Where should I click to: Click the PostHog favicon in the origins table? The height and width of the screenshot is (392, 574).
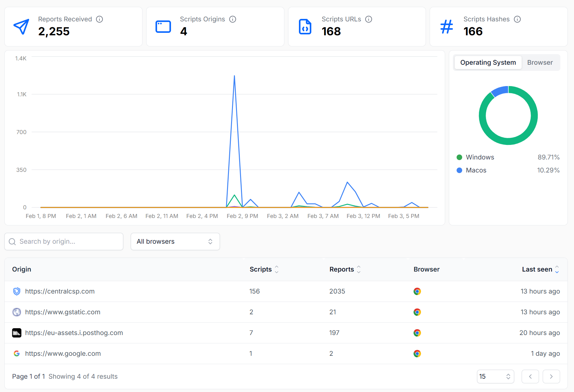(x=17, y=333)
